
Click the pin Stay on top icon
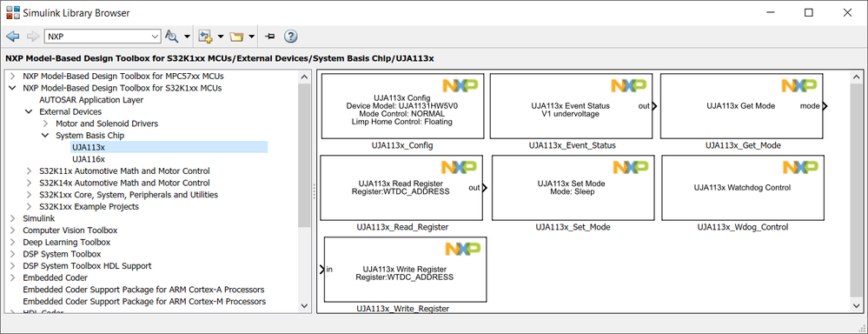[x=270, y=37]
